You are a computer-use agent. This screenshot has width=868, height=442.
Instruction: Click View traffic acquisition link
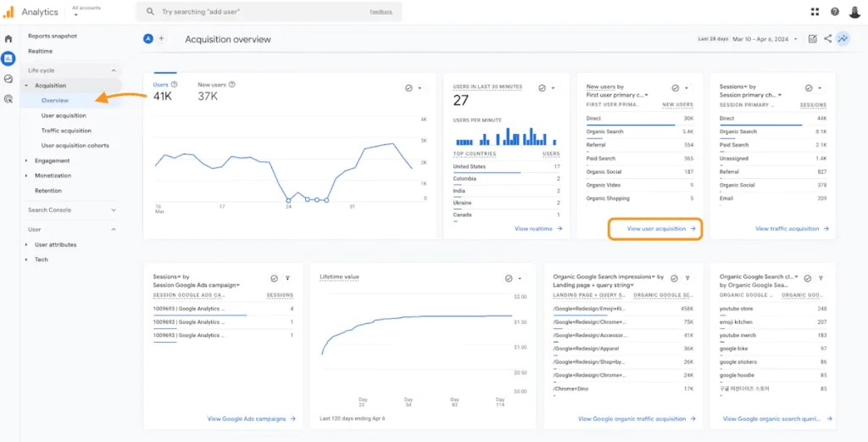click(792, 229)
